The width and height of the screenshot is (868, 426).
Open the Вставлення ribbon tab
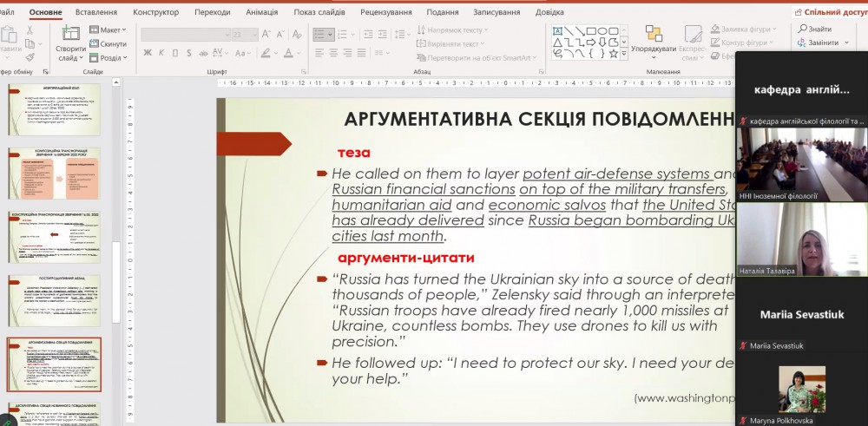[96, 12]
